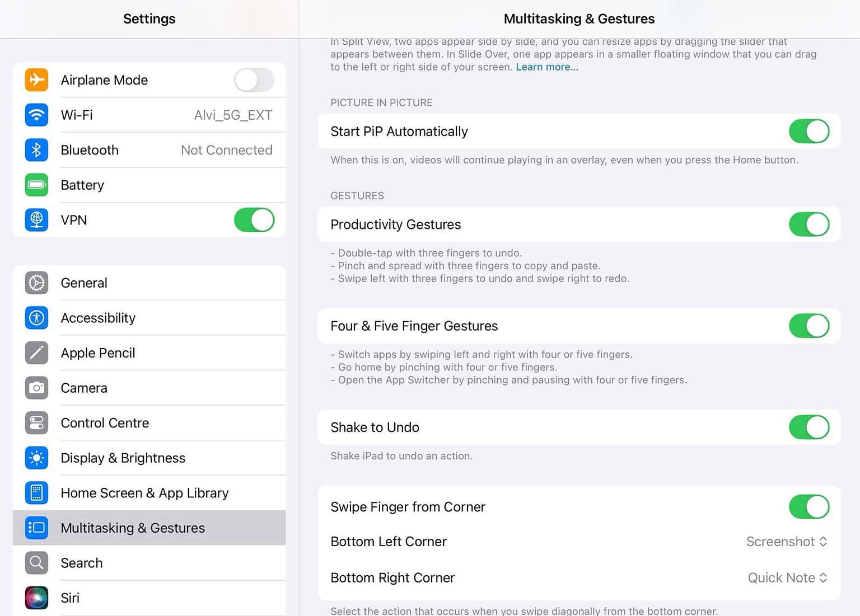Turn off Four & Five Finger Gestures

[x=808, y=326]
